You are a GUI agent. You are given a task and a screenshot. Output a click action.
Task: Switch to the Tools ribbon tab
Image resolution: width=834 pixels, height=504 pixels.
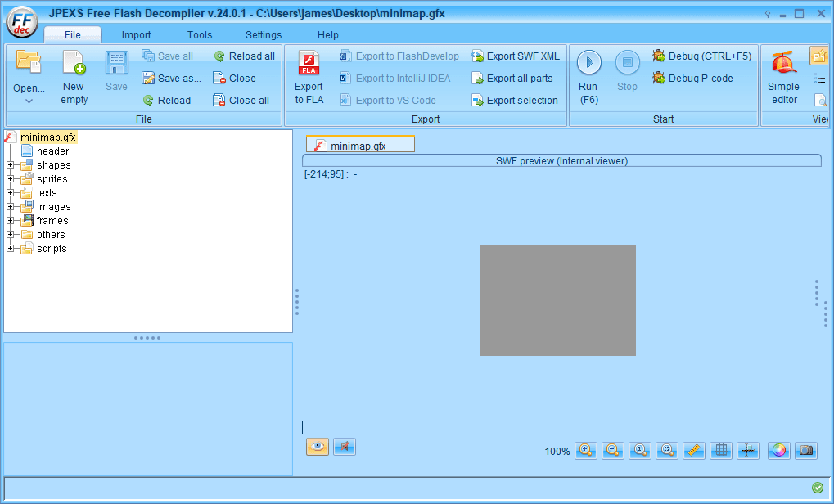click(x=200, y=35)
